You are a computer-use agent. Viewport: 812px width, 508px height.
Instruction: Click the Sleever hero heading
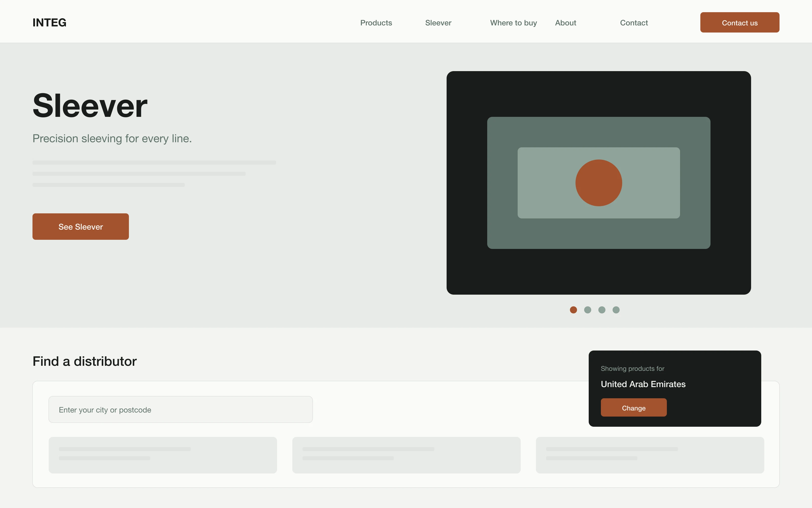90,106
